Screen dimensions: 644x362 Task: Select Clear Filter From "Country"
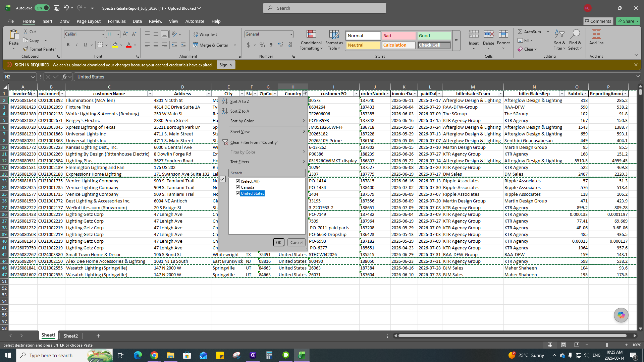254,142
